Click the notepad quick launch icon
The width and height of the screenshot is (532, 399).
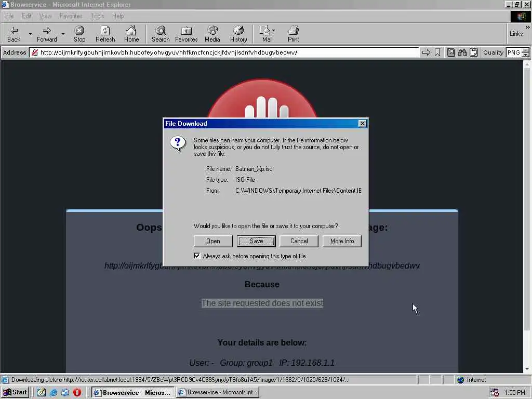(x=42, y=393)
